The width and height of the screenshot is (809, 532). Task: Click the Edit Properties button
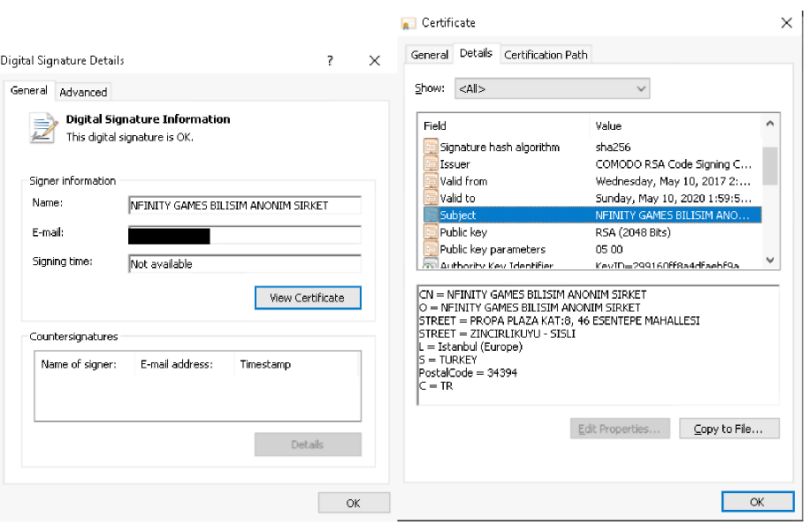pyautogui.click(x=619, y=429)
